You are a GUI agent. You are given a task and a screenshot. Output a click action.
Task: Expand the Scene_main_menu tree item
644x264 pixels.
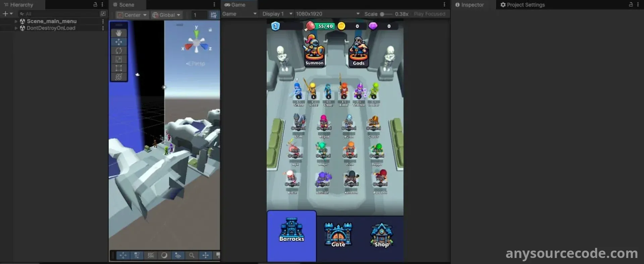point(16,21)
